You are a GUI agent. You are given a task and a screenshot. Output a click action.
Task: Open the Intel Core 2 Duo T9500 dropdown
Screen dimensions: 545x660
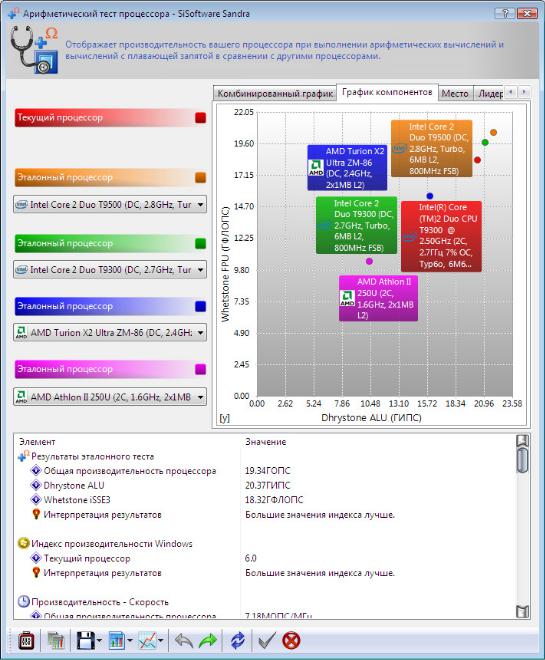(110, 205)
